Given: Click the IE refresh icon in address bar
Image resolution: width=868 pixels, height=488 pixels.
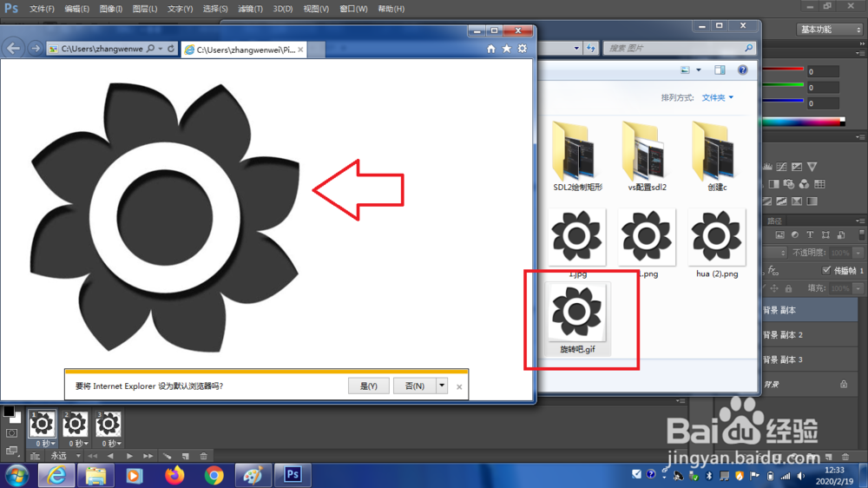Looking at the screenshot, I should [x=171, y=49].
